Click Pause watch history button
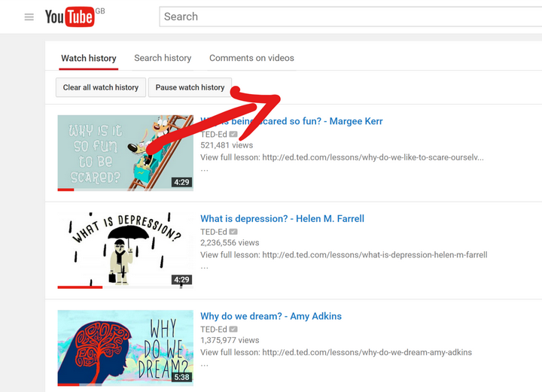The width and height of the screenshot is (542, 392). (x=190, y=87)
